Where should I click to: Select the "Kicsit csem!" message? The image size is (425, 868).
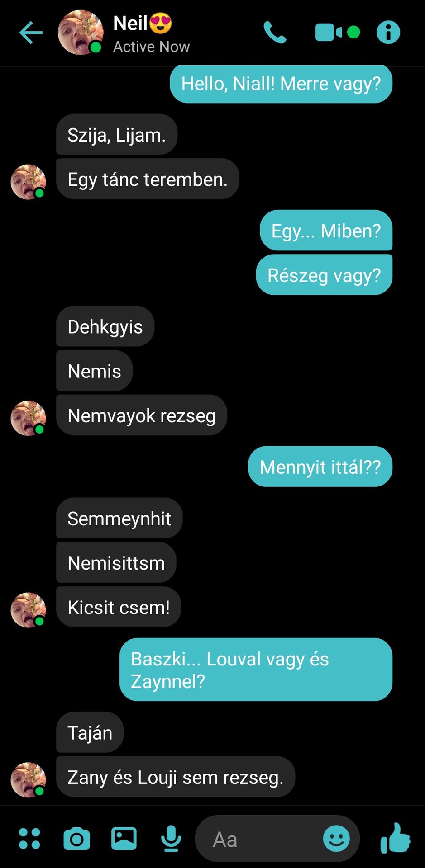(119, 607)
